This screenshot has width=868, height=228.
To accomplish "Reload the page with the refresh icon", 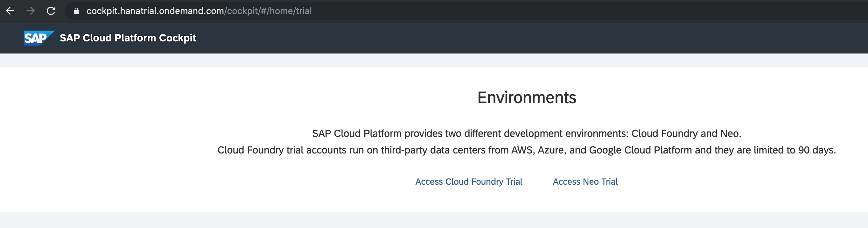I will [x=51, y=11].
